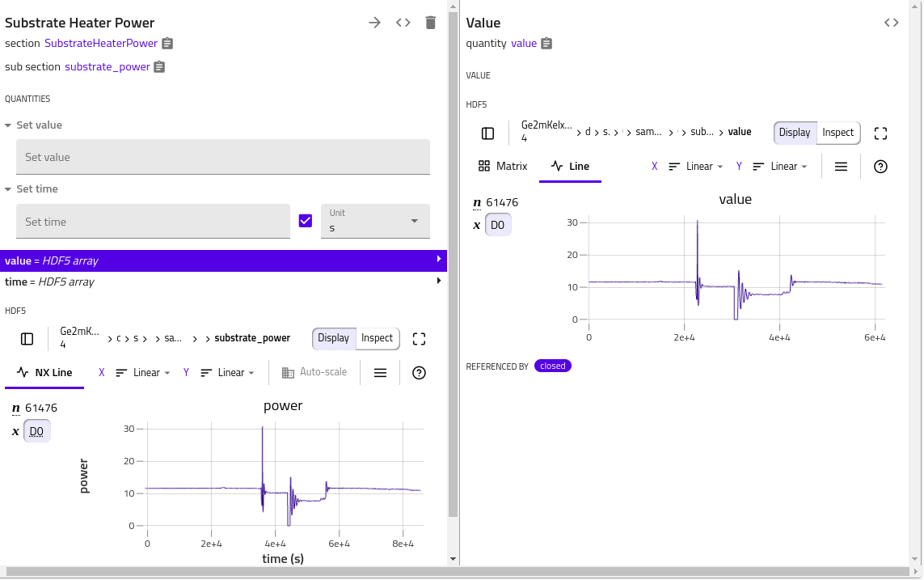The image size is (924, 580).
Task: Open help icon in the right Value viewer toolbar
Action: (881, 167)
